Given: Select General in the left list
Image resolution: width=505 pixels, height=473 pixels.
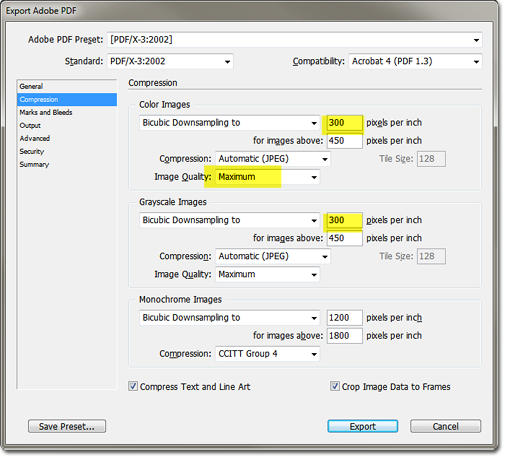Looking at the screenshot, I should (x=67, y=86).
